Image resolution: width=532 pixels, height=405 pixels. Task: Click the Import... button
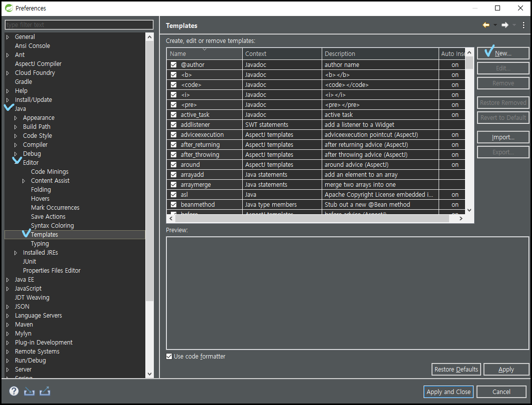click(x=503, y=137)
